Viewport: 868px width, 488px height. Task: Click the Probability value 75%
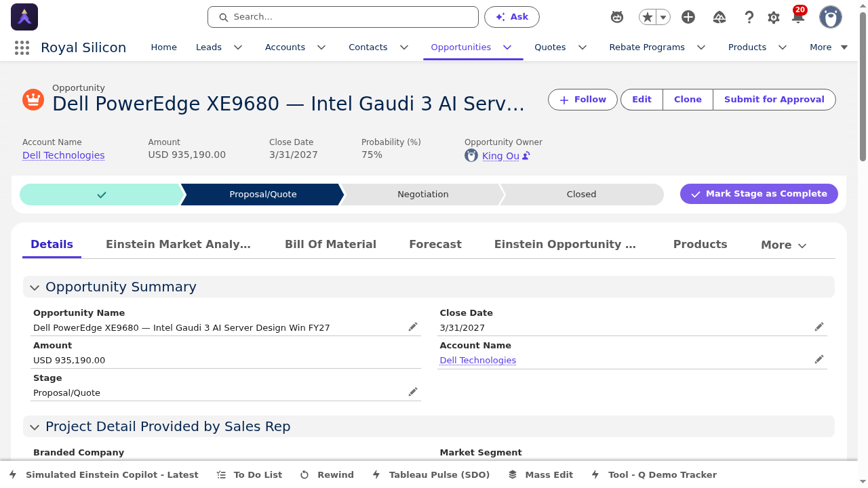(372, 155)
